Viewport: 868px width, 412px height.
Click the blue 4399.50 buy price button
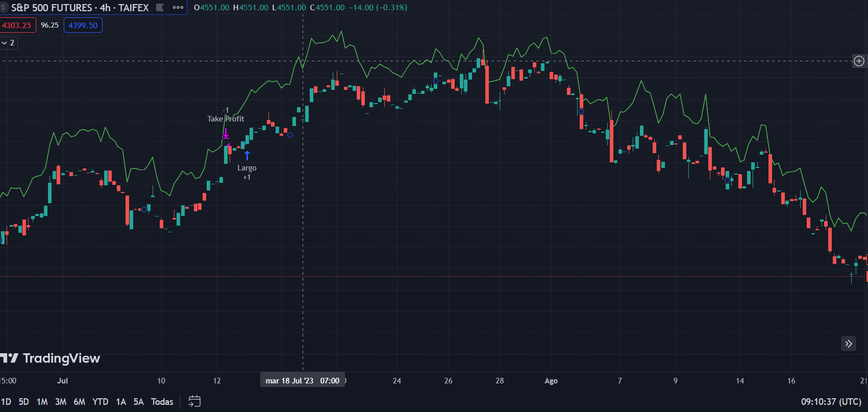pos(83,25)
